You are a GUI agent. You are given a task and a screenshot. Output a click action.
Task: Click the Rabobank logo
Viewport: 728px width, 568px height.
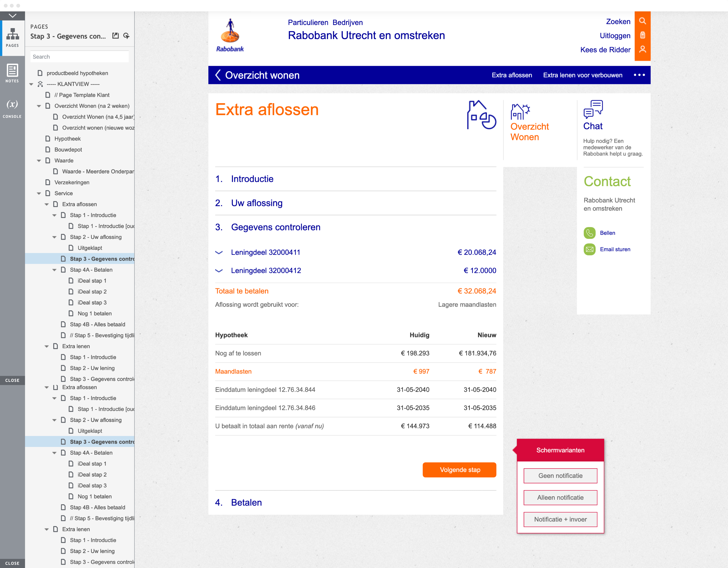(x=230, y=35)
